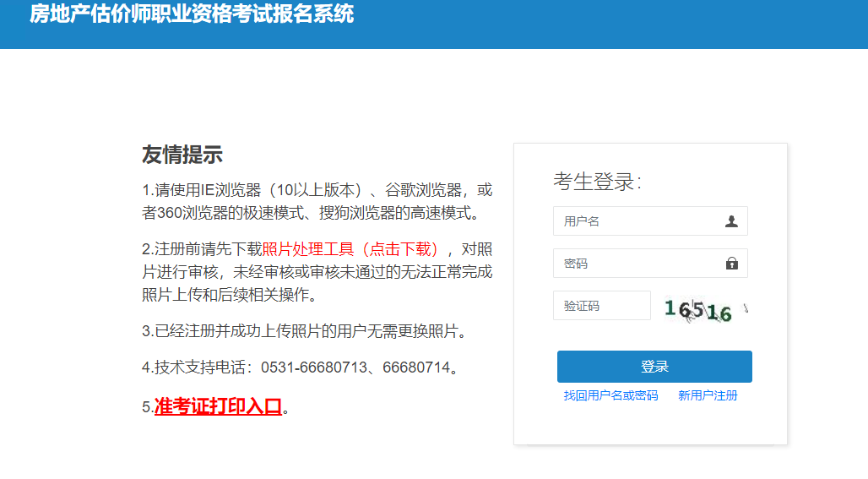Click the 房地产估价师职业资格考试报名系统 header title
This screenshot has width=868, height=479.
pos(192,14)
